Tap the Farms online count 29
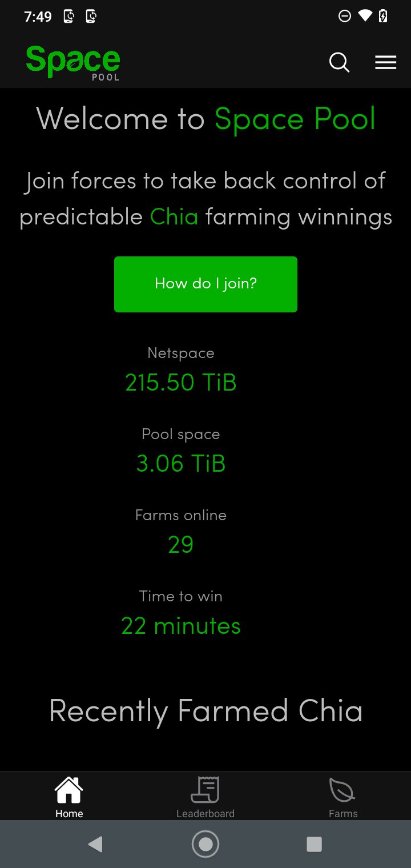Image resolution: width=411 pixels, height=868 pixels. [180, 544]
